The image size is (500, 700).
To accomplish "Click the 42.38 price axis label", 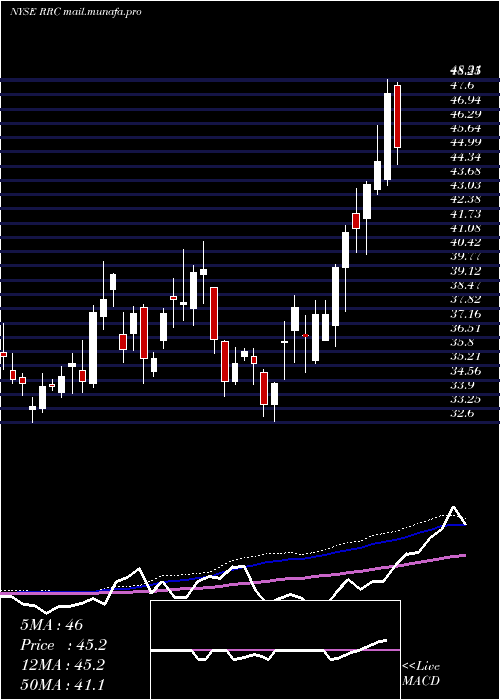I will pos(466,200).
